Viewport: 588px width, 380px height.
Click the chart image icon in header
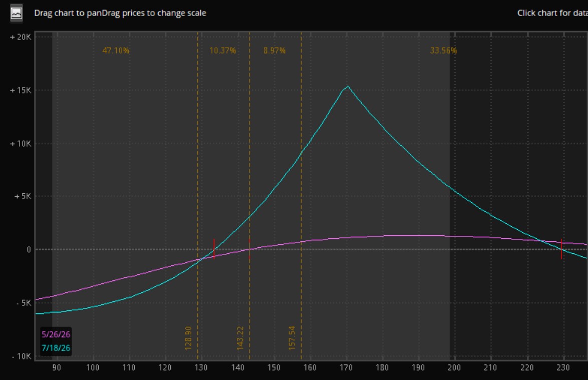pos(16,13)
